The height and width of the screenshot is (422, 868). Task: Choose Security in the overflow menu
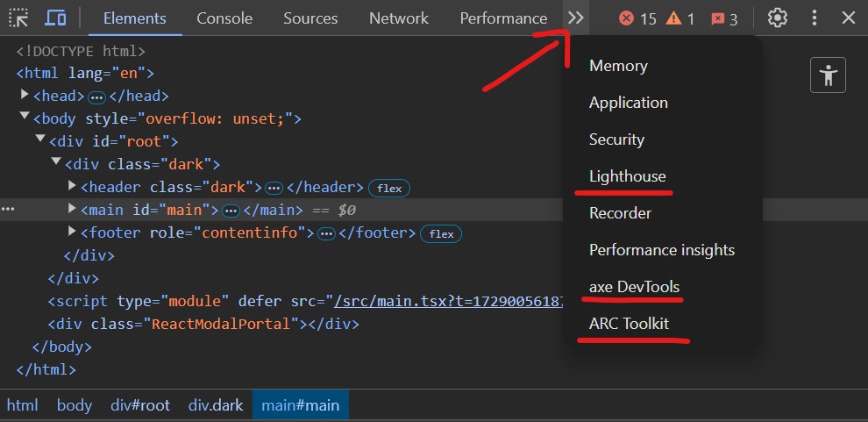tap(616, 139)
